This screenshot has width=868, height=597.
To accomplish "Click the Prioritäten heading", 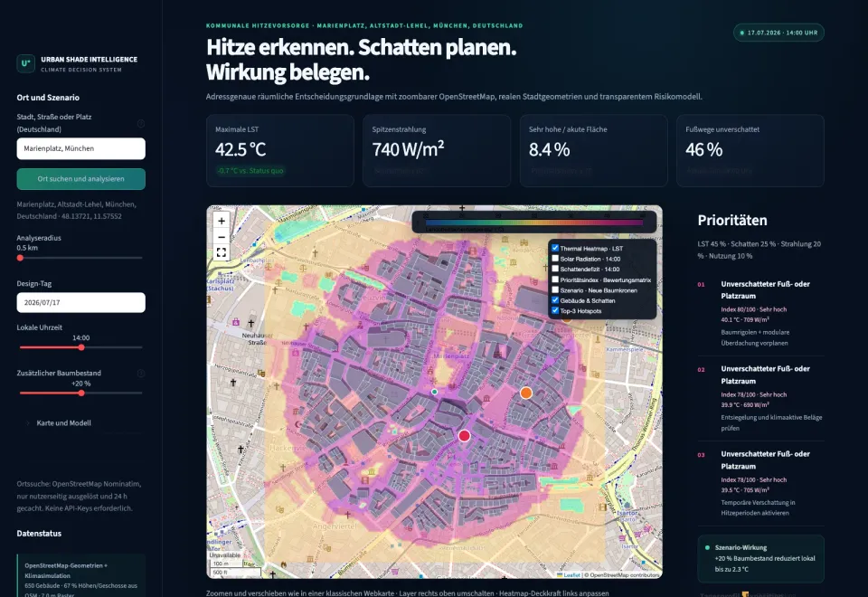I will [x=731, y=220].
